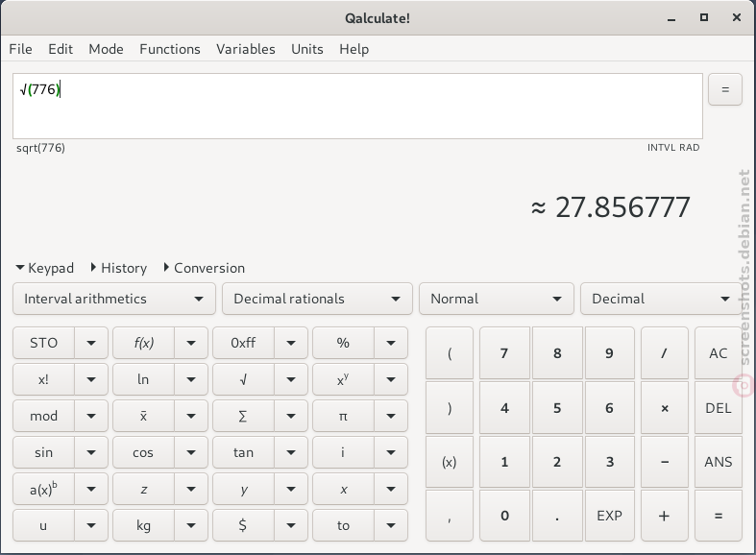Open the Interval arithmetics combo box
756x555 pixels.
pyautogui.click(x=113, y=299)
